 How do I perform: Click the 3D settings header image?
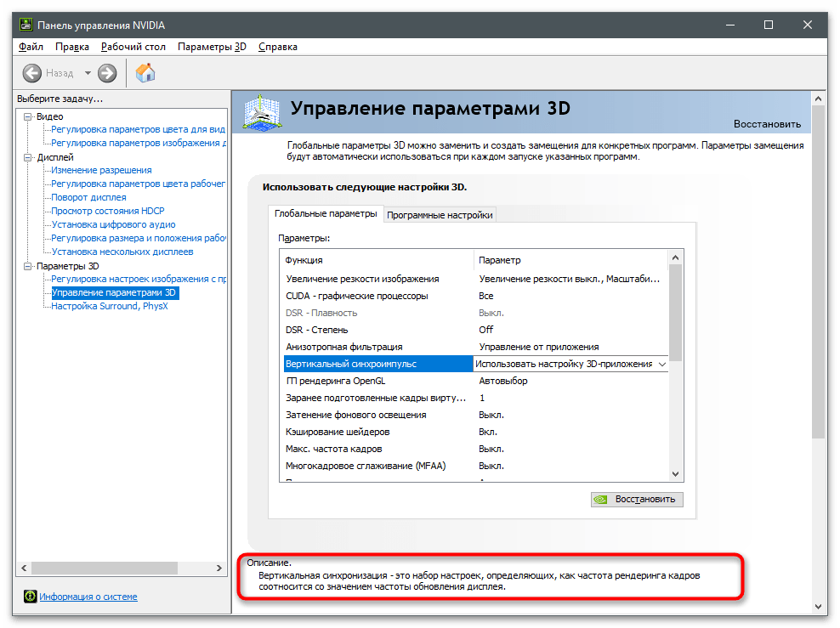point(262,112)
